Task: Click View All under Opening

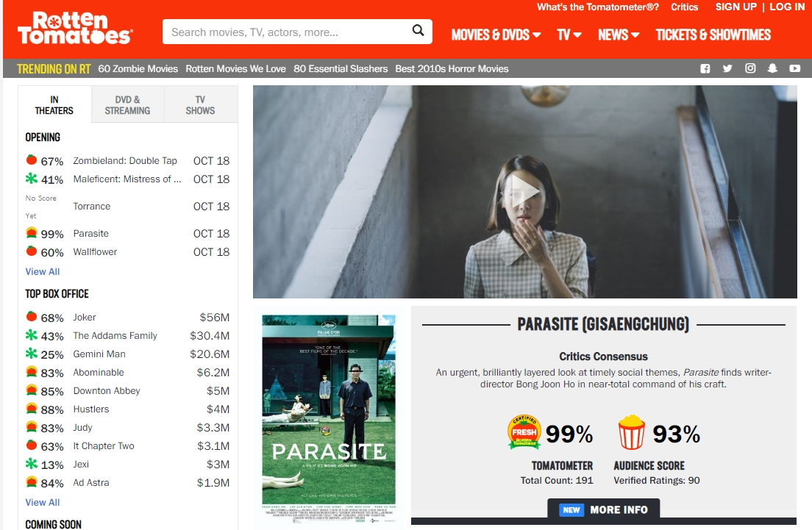Action: pyautogui.click(x=43, y=271)
